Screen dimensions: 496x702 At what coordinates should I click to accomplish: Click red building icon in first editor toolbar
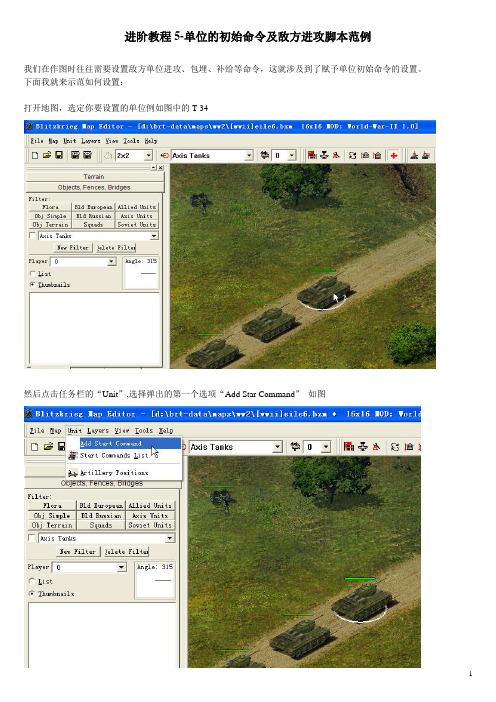(x=312, y=155)
